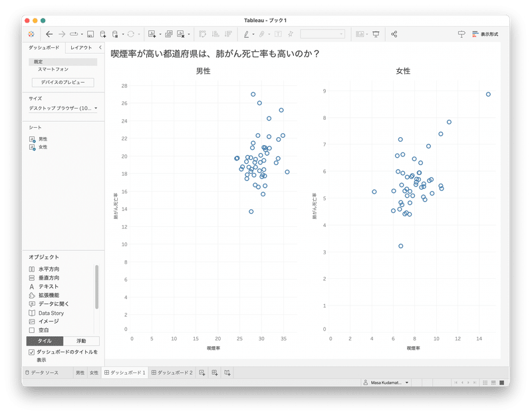
Task: Select the 男性 sheet in シート list
Action: pyautogui.click(x=39, y=139)
